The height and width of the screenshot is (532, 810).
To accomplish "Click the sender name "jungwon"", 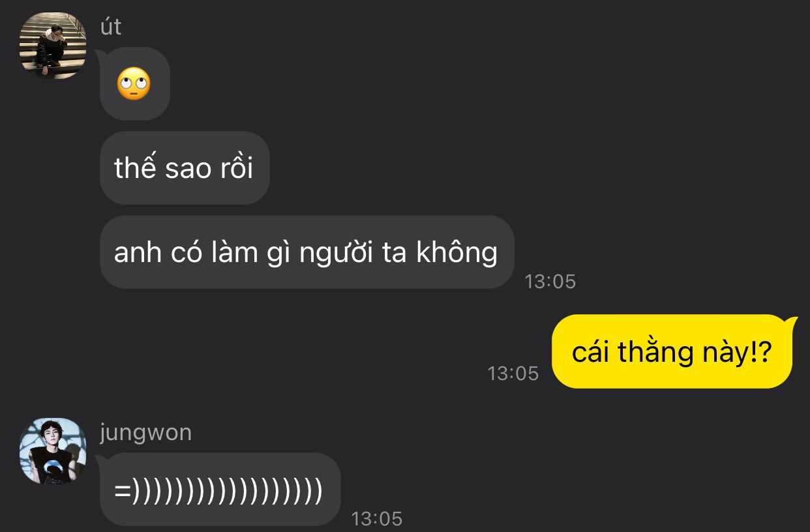I will click(x=146, y=433).
